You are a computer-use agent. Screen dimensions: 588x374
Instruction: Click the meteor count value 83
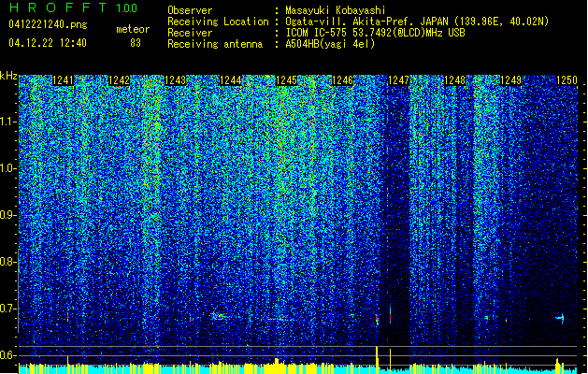(136, 43)
